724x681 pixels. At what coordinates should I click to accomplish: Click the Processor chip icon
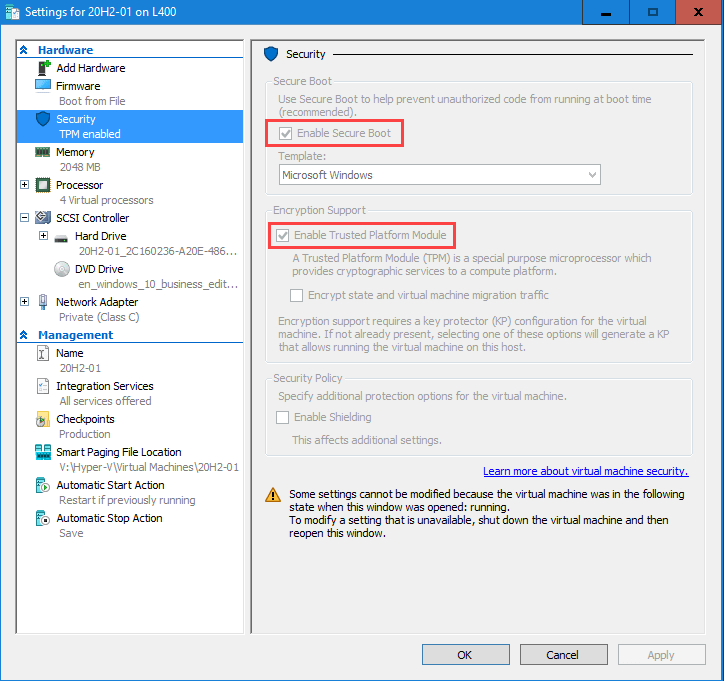click(43, 185)
